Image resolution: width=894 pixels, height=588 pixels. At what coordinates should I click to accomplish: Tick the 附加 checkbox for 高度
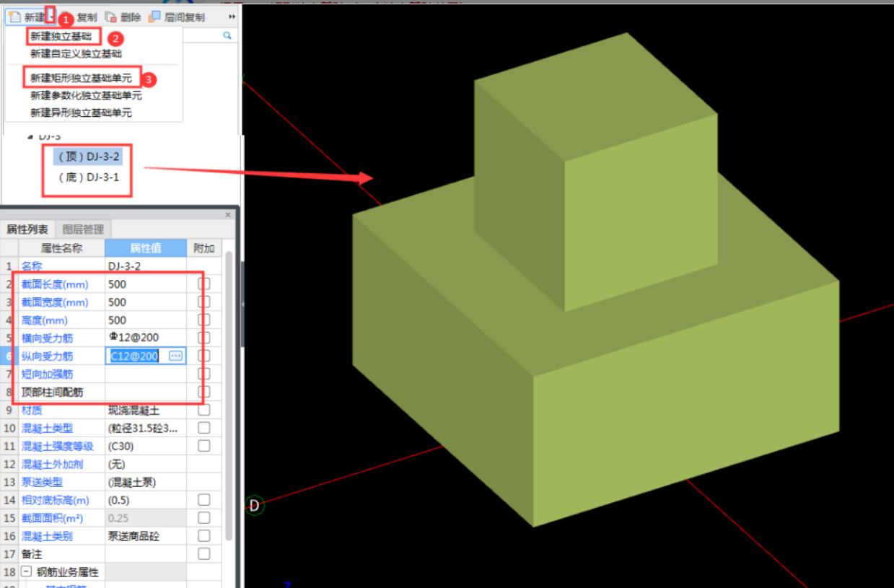point(204,320)
